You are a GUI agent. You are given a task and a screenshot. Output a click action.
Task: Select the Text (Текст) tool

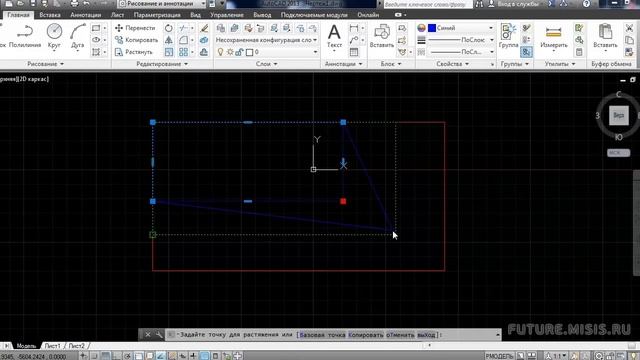point(334,37)
